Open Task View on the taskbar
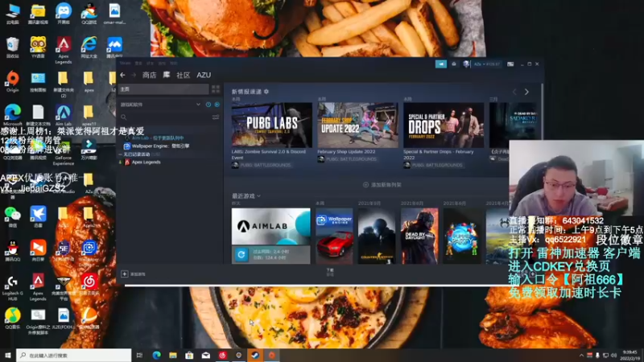Viewport: 644px width, 362px height. tap(139, 355)
